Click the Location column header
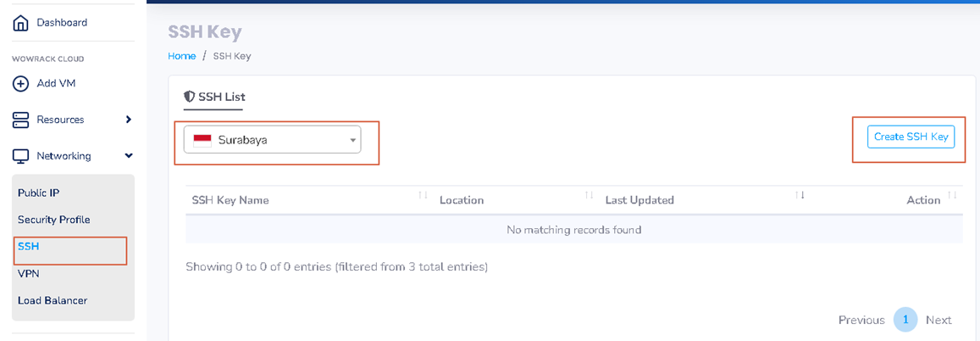The image size is (980, 341). tap(462, 200)
